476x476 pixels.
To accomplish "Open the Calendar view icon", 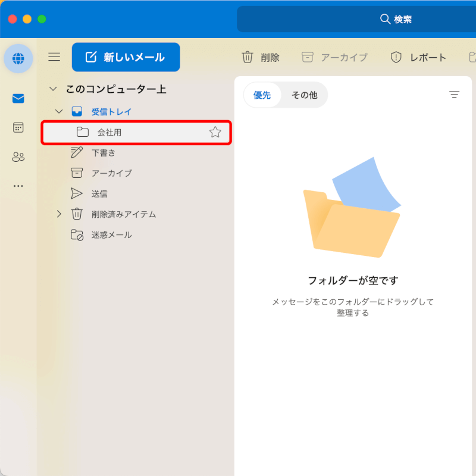I will point(18,127).
